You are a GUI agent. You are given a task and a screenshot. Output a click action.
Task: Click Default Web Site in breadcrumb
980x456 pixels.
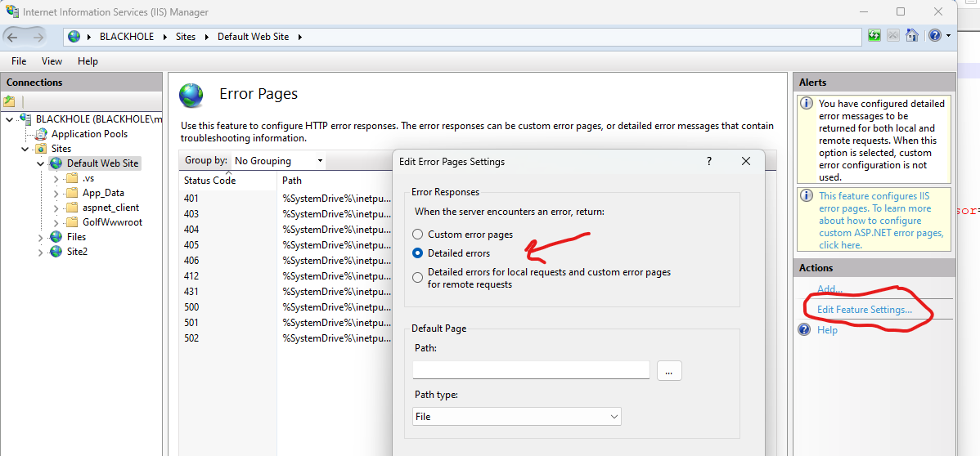pyautogui.click(x=253, y=37)
